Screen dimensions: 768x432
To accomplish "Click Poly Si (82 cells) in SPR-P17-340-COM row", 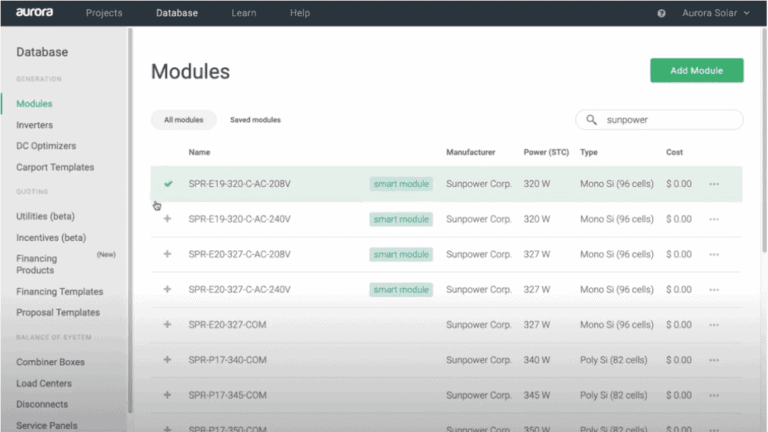I will [614, 360].
